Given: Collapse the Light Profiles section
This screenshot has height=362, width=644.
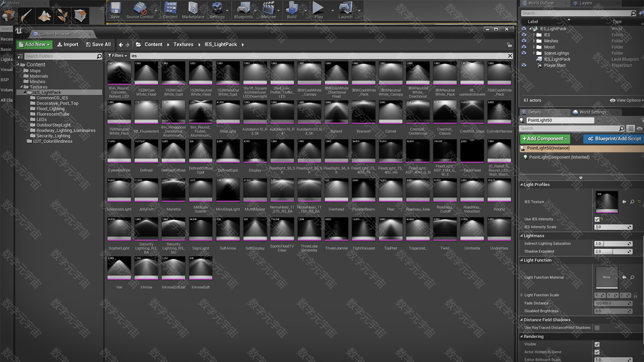Looking at the screenshot, I should [x=522, y=185].
